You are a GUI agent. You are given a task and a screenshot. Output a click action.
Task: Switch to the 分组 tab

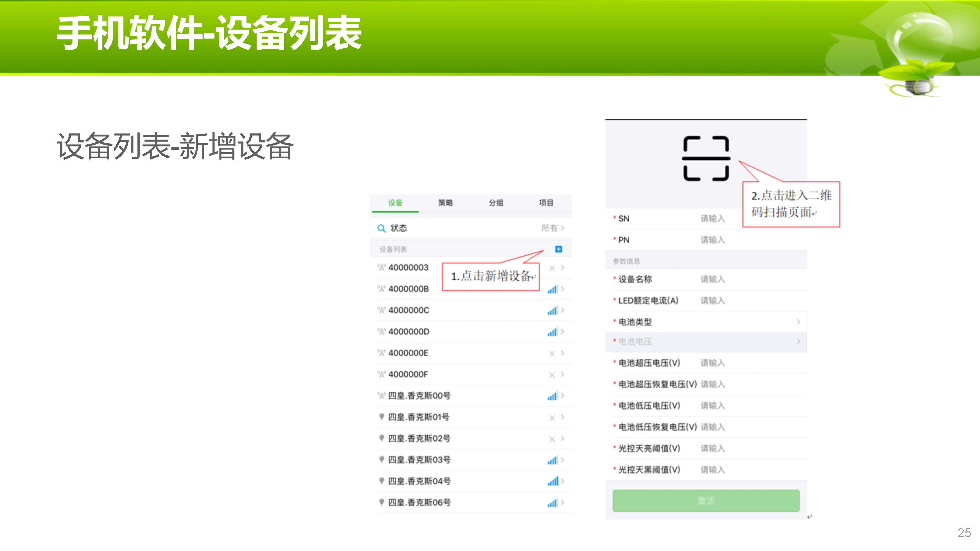(x=496, y=203)
